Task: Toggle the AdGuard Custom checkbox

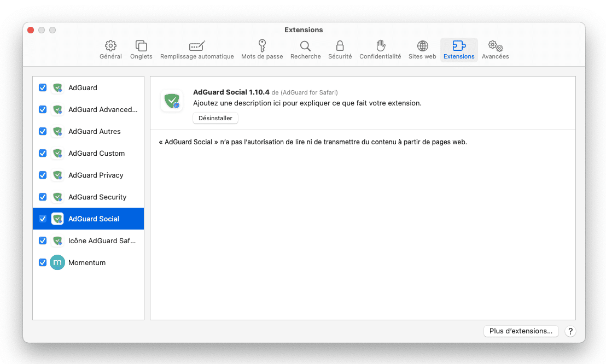Action: click(43, 154)
